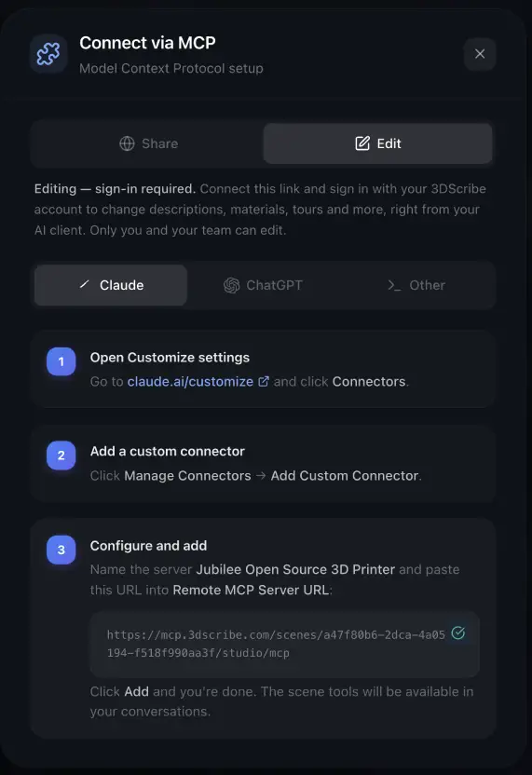Choose the ChatGPT client option
The width and height of the screenshot is (532, 775).
263,285
